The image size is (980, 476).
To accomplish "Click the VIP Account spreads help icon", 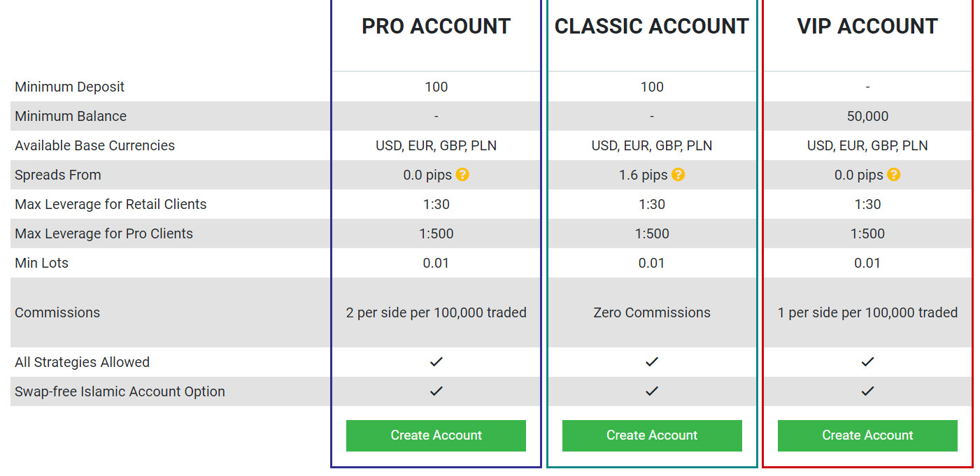I will coord(893,175).
